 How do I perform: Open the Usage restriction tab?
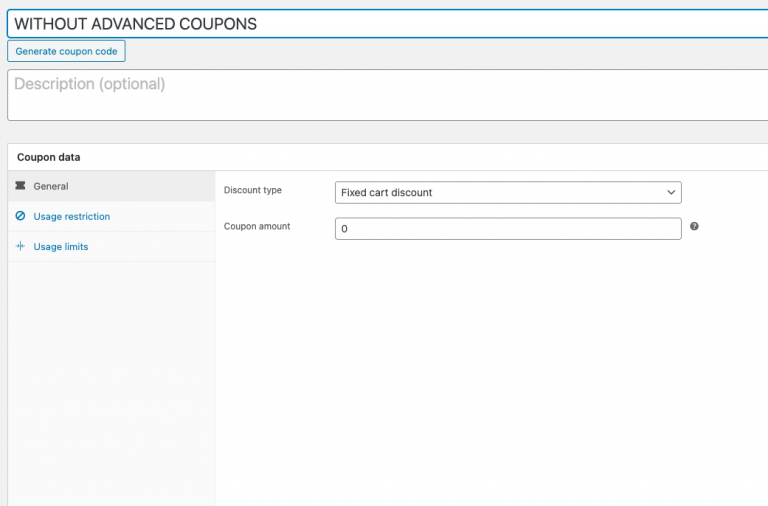tap(72, 216)
